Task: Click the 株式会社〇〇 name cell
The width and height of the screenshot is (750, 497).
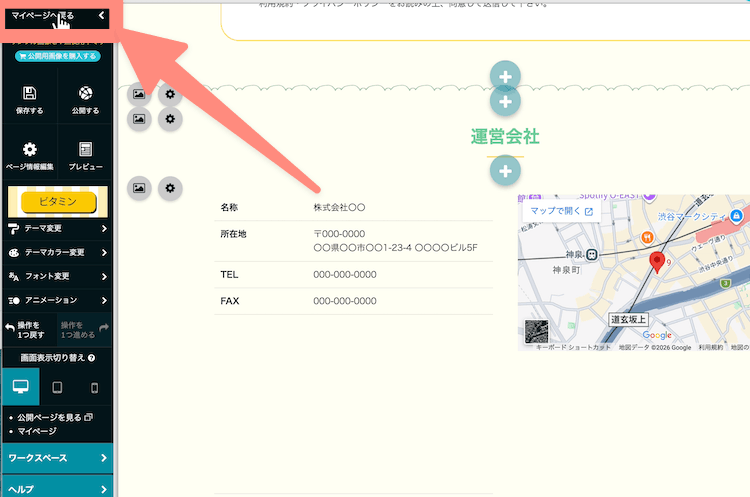Action: [339, 208]
